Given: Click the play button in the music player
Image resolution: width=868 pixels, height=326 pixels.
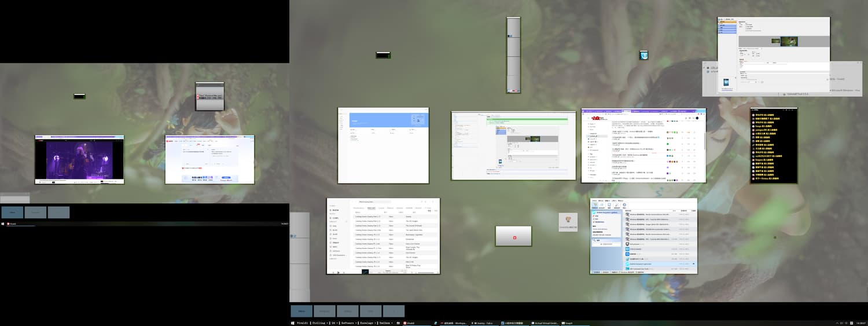Looking at the screenshot, I should pyautogui.click(x=339, y=272).
